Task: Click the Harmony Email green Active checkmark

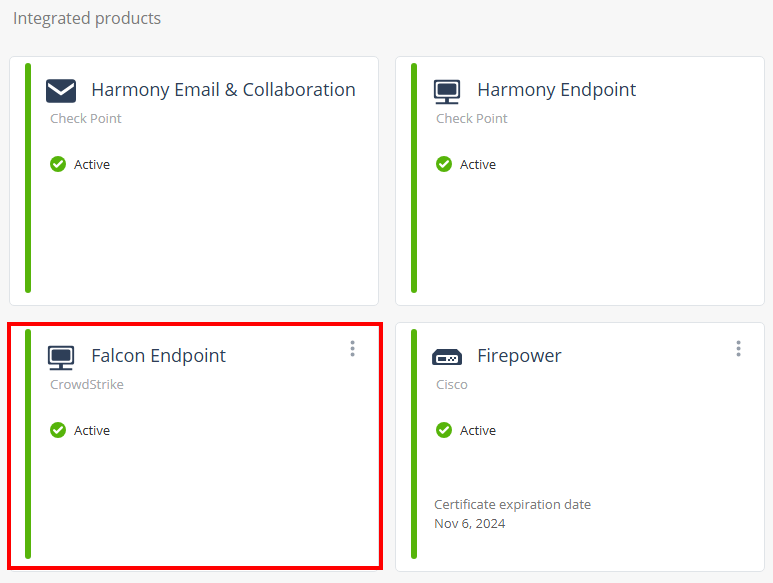Action: (58, 164)
